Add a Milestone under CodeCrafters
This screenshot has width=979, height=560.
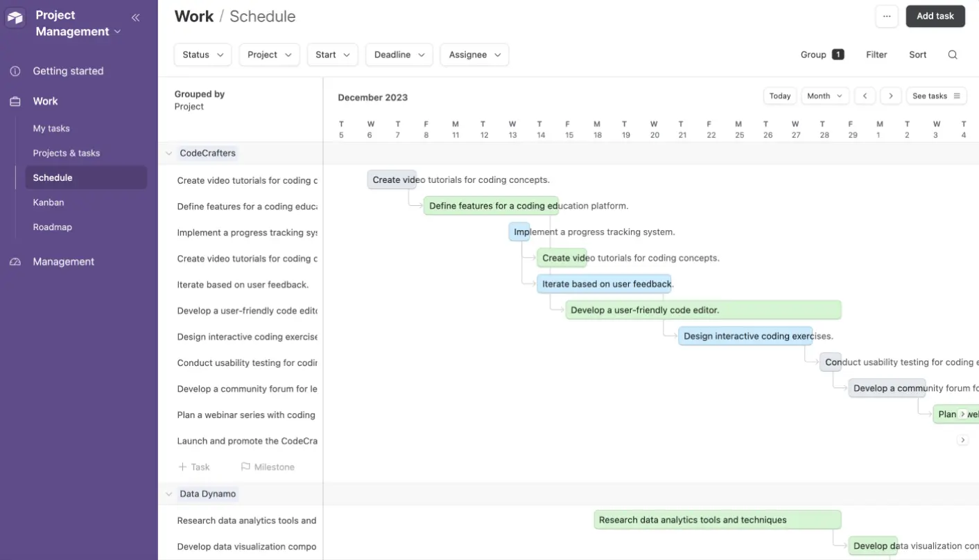[x=268, y=467]
